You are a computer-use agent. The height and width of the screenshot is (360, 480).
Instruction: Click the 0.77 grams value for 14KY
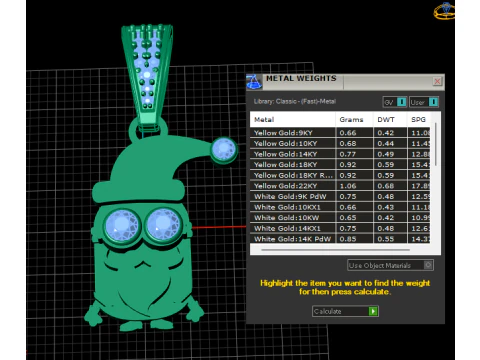pos(348,154)
